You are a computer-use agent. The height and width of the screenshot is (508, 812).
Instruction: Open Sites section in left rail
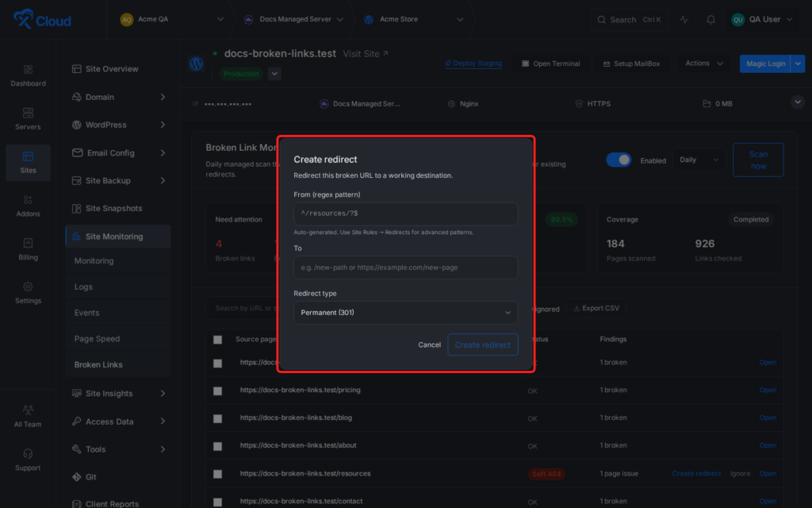click(28, 162)
